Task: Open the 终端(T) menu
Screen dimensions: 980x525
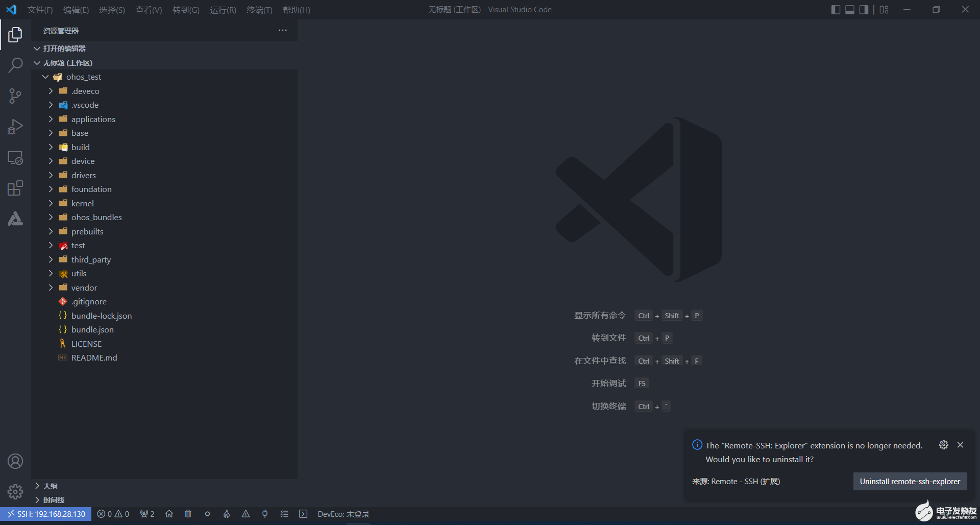Action: (x=259, y=10)
